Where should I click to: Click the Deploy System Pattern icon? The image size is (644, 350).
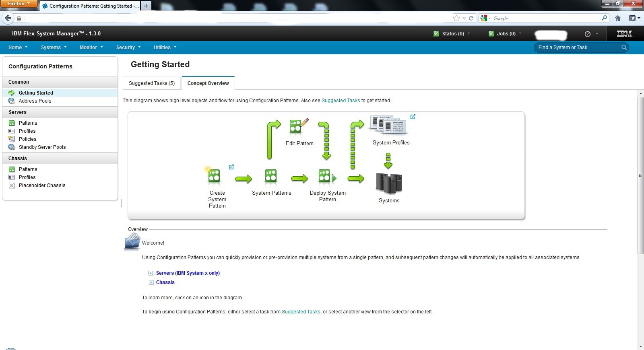pos(327,176)
